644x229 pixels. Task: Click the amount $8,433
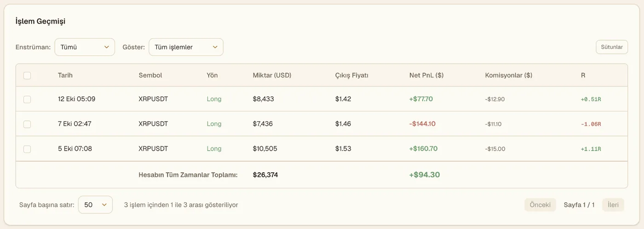(264, 99)
